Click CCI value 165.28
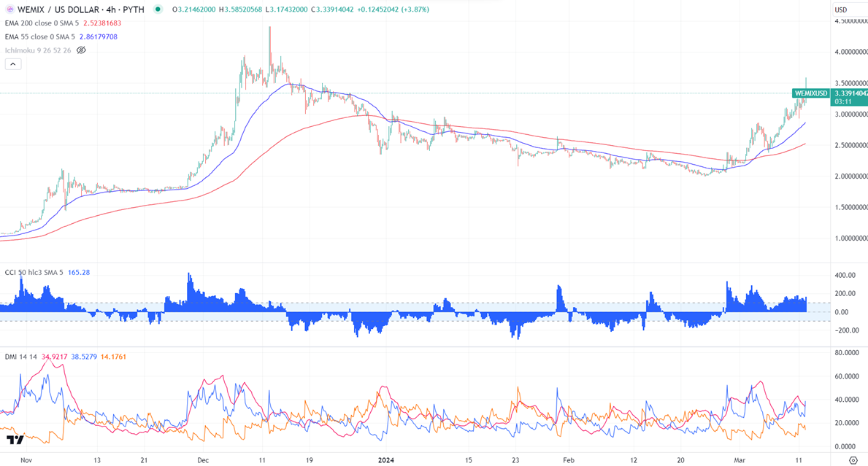 click(x=79, y=273)
